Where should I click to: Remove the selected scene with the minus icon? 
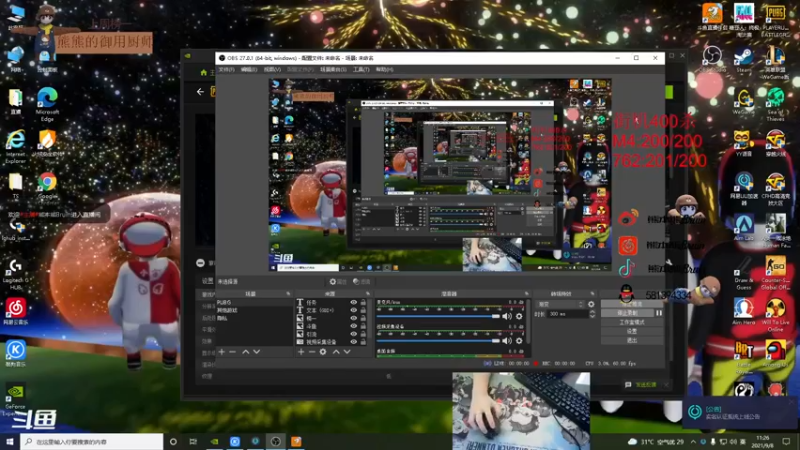233,352
